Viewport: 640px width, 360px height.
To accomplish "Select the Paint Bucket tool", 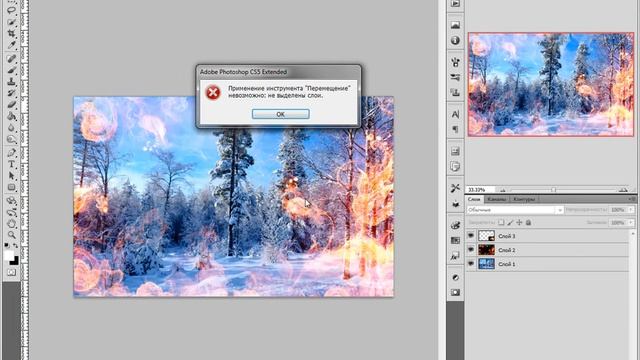I will [x=11, y=117].
